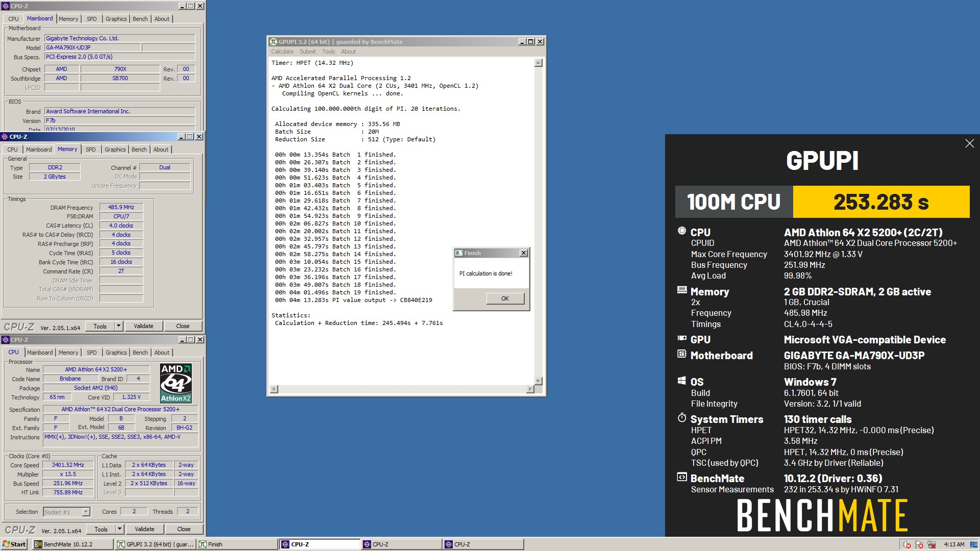This screenshot has height=551, width=980.
Task: Open the Windows Start button
Action: [14, 544]
